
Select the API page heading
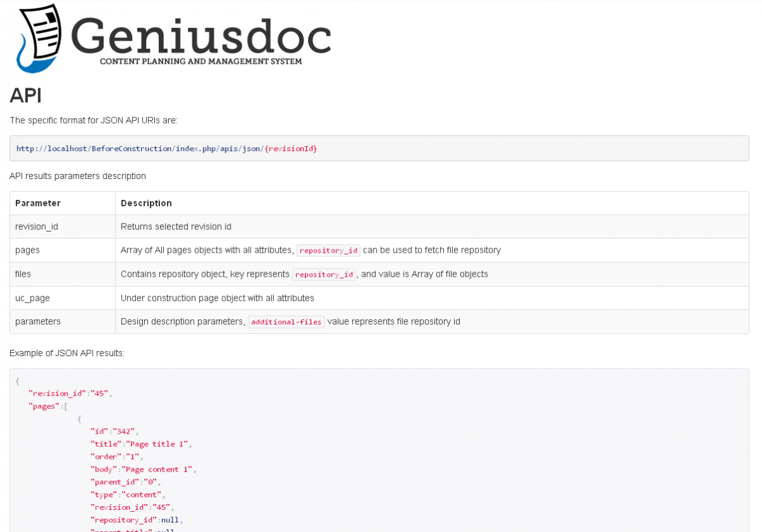tap(25, 96)
